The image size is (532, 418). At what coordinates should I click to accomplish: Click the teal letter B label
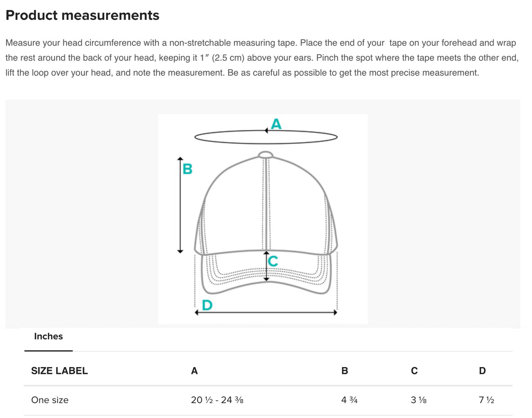point(187,169)
